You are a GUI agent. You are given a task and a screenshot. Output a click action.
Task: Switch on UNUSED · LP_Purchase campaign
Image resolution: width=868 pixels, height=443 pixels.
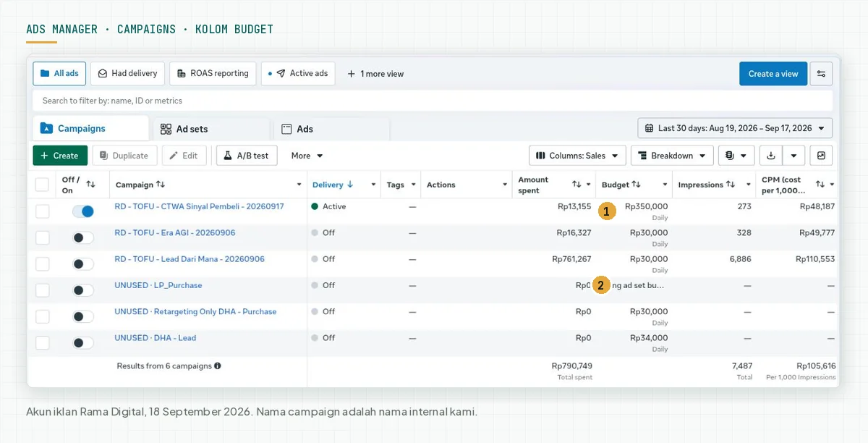coord(83,290)
